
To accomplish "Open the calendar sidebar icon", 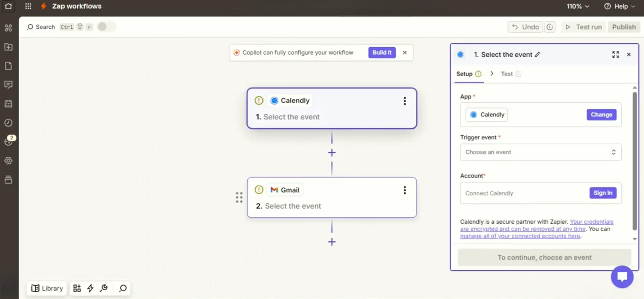I will (x=8, y=104).
